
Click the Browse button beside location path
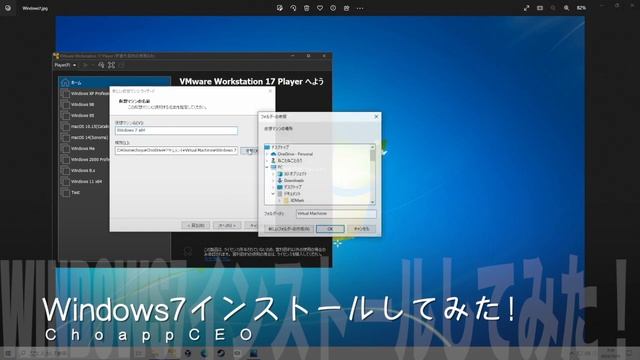250,151
